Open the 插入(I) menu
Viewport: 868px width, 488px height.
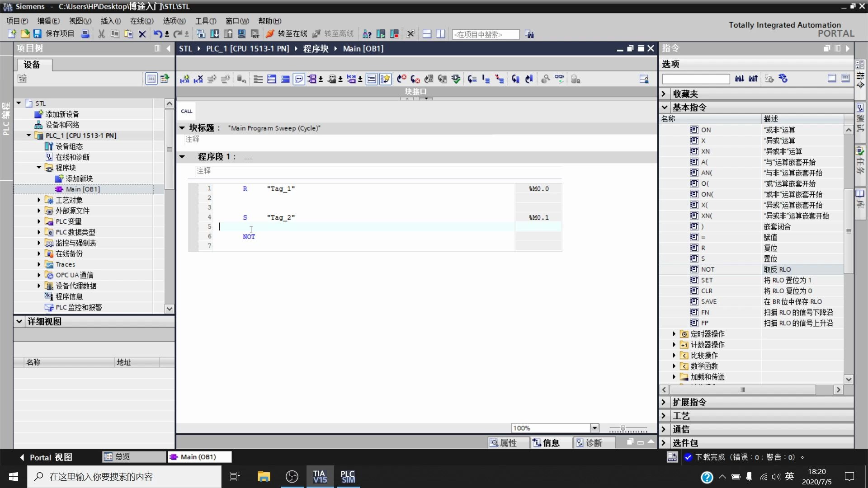pos(111,21)
